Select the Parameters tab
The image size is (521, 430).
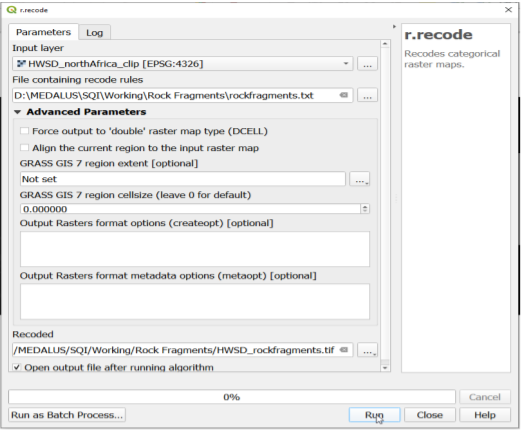[43, 32]
